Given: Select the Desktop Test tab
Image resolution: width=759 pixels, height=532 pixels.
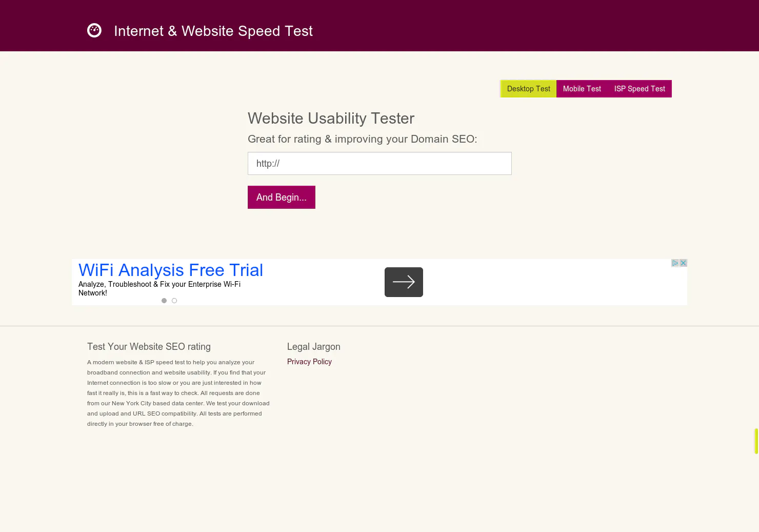Looking at the screenshot, I should point(528,89).
